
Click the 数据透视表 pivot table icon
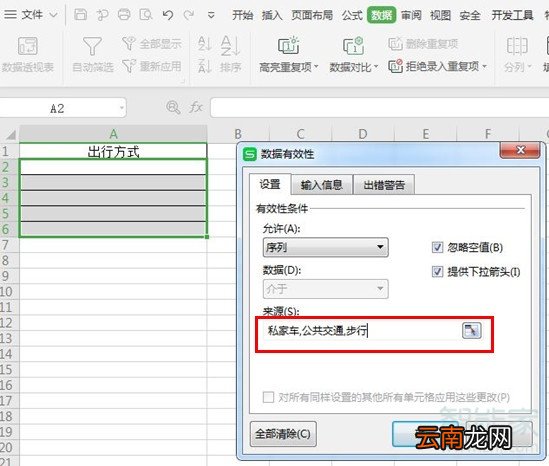pos(28,46)
